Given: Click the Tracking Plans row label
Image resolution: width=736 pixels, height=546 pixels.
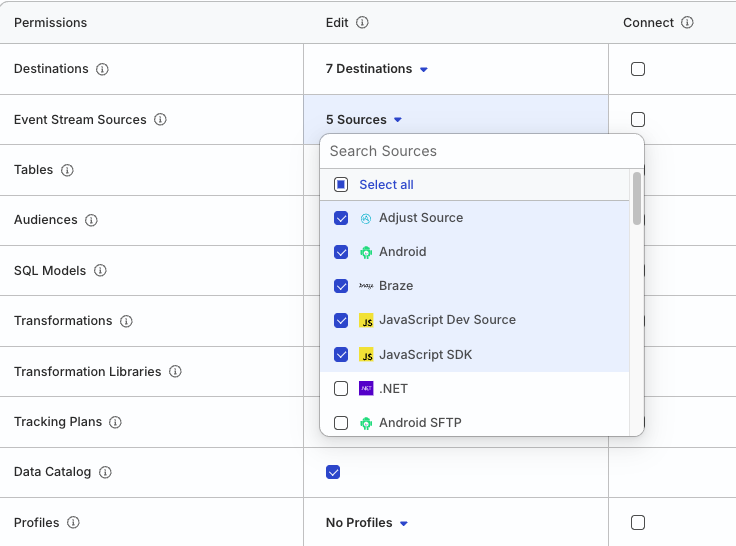Looking at the screenshot, I should (x=58, y=422).
